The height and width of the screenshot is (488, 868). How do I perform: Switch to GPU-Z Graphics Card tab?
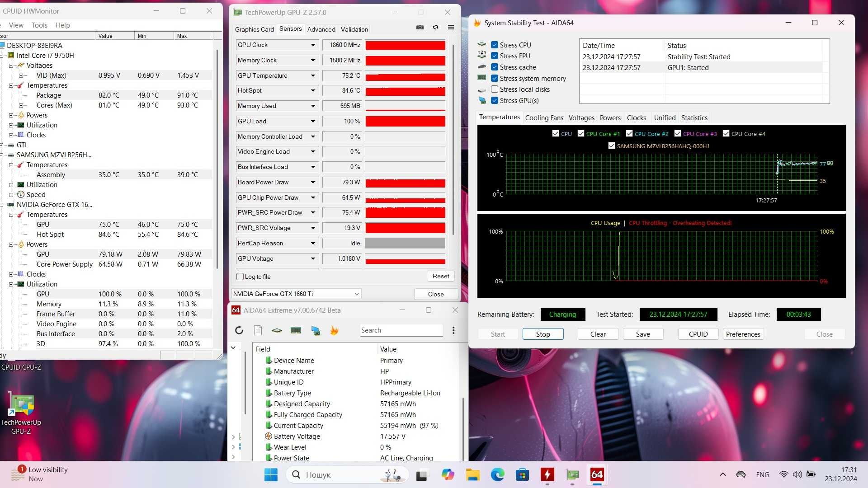click(254, 29)
